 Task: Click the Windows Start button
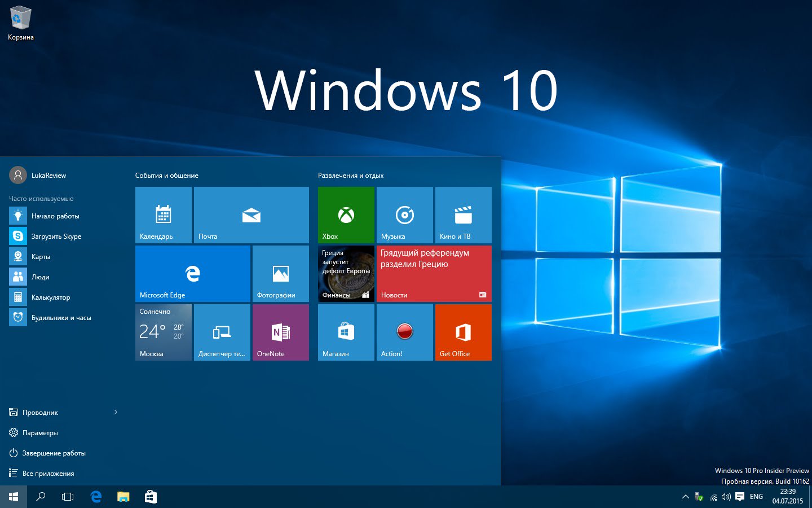[x=14, y=497]
